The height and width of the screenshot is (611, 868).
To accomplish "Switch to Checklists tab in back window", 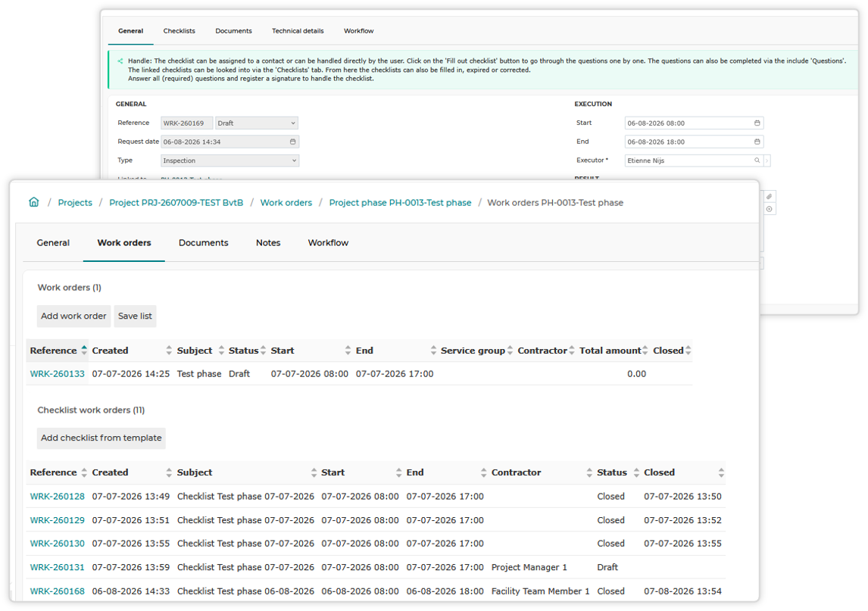I will (179, 31).
